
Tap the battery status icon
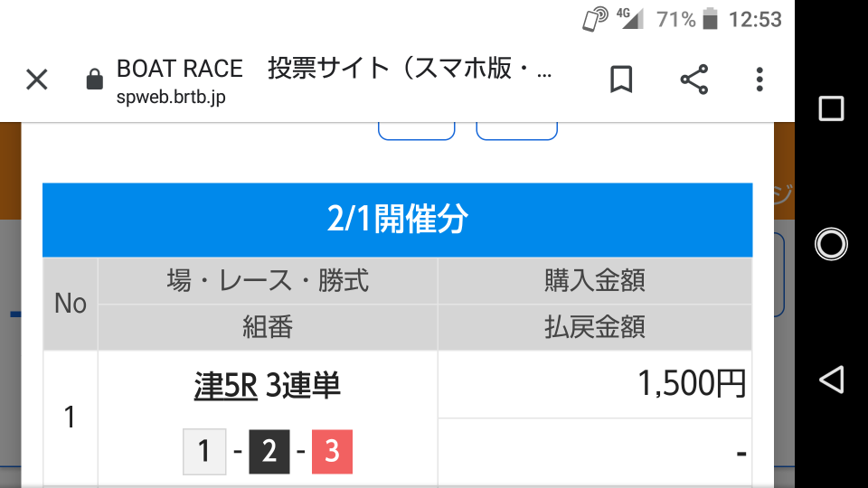point(711,19)
